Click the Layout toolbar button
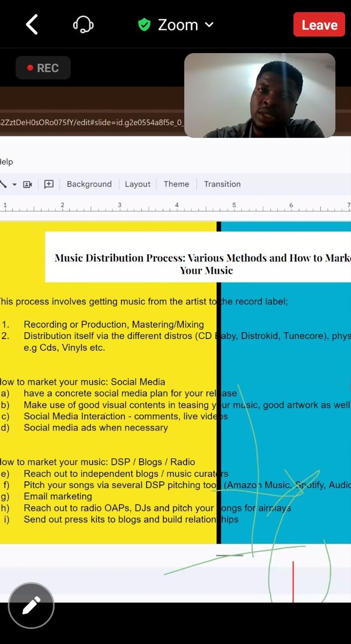This screenshot has height=644, width=351. pos(137,184)
